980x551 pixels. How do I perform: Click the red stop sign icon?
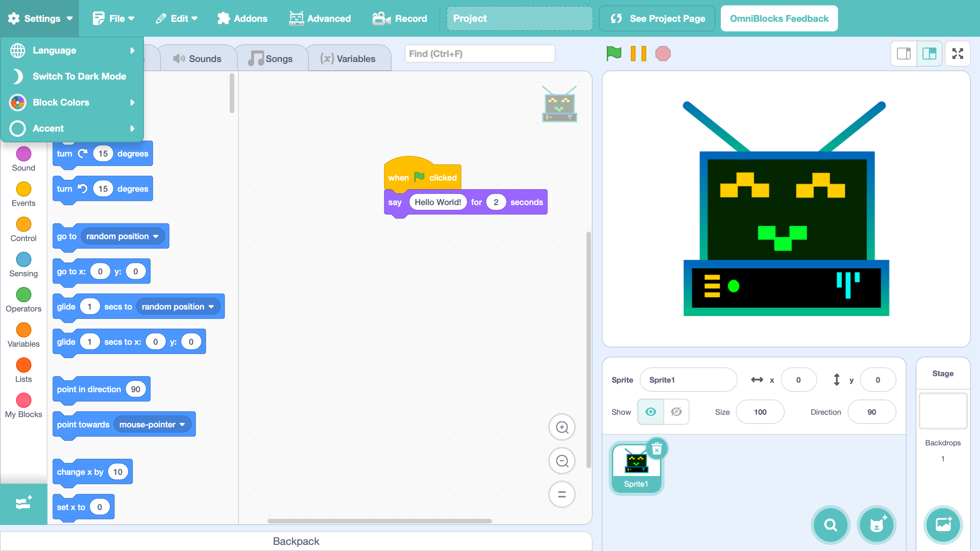click(x=663, y=54)
